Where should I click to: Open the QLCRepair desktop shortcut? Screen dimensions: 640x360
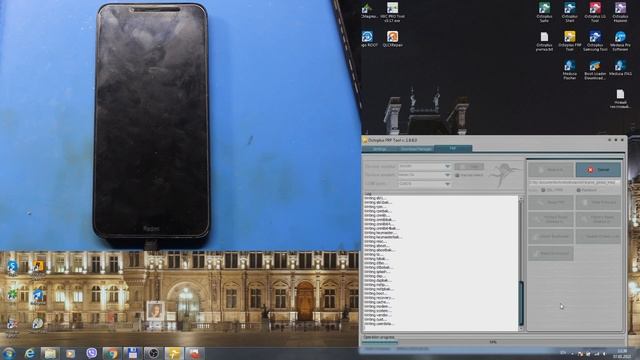392,39
